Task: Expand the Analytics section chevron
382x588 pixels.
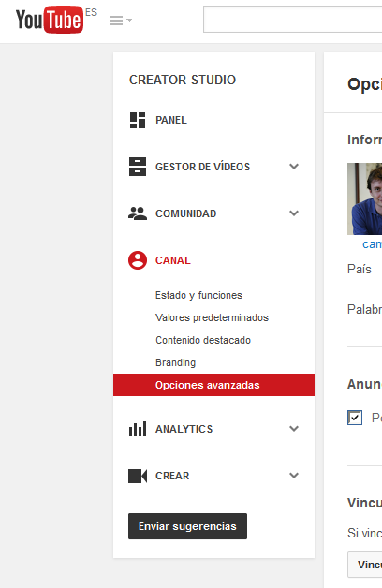Action: (x=294, y=428)
